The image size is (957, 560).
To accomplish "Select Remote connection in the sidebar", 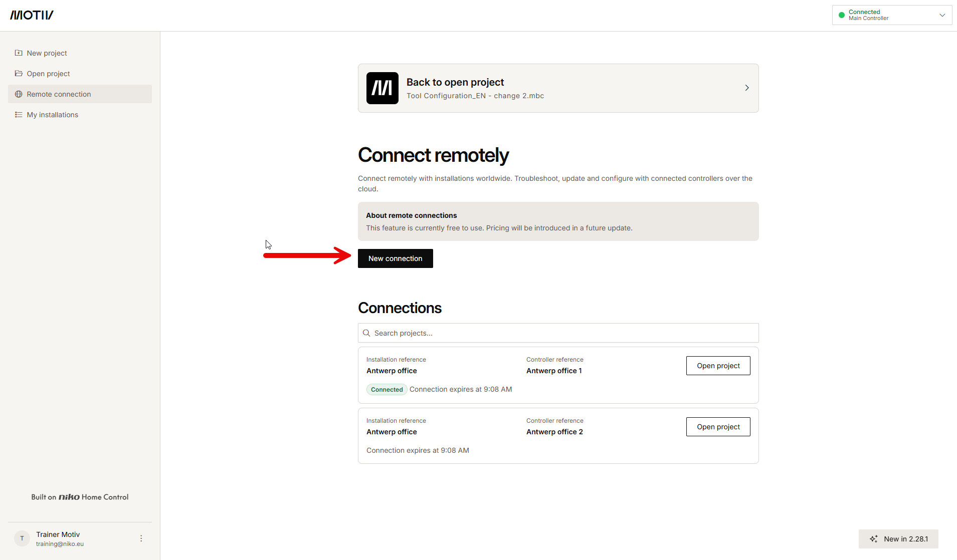I will (80, 94).
